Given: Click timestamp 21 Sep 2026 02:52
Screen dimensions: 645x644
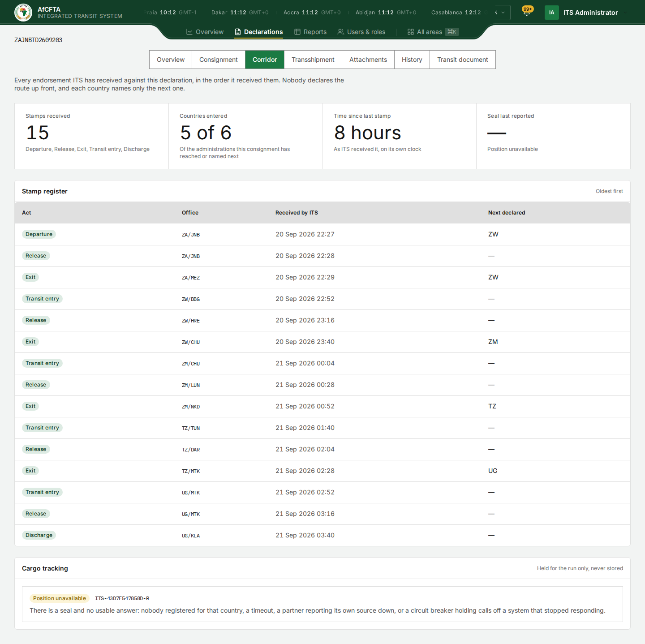Looking at the screenshot, I should [x=305, y=492].
